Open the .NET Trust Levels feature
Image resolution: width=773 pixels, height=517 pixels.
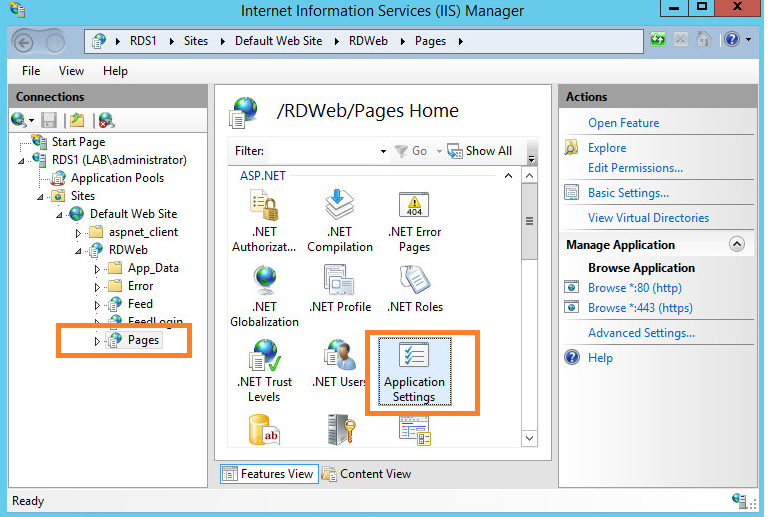[x=264, y=372]
